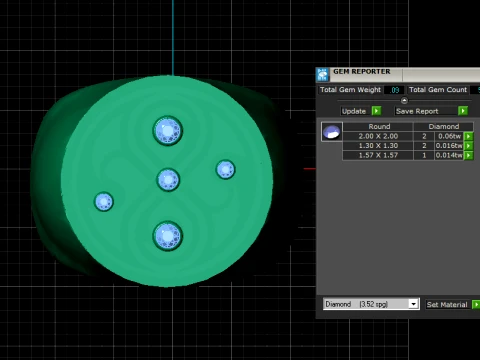The width and height of the screenshot is (480, 360).
Task: Select the round gem shape thumbnail
Action: tap(331, 132)
